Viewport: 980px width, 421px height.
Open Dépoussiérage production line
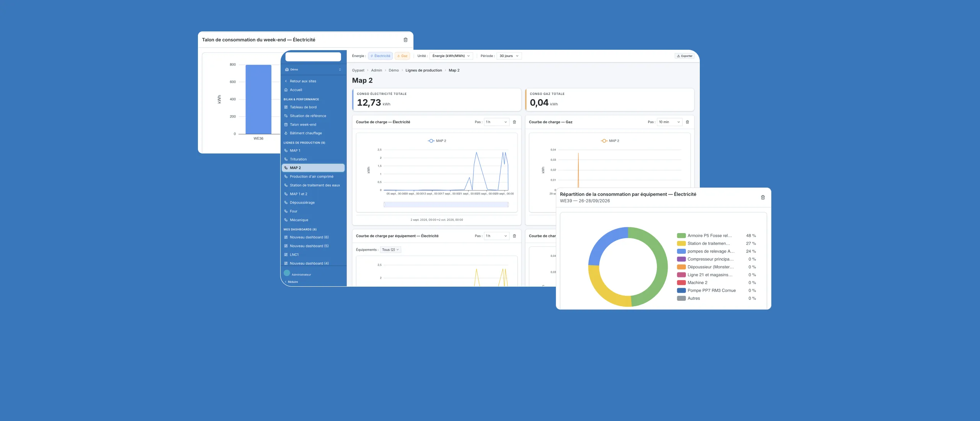pyautogui.click(x=313, y=203)
